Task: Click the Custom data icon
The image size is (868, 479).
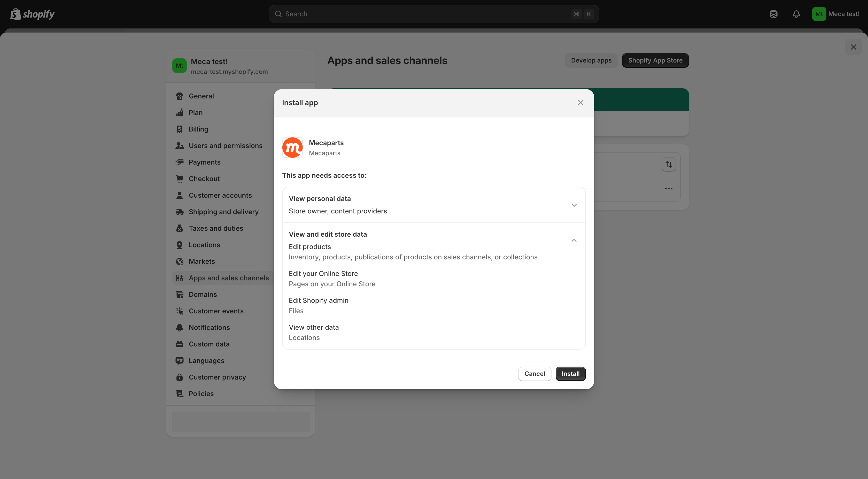Action: [180, 344]
